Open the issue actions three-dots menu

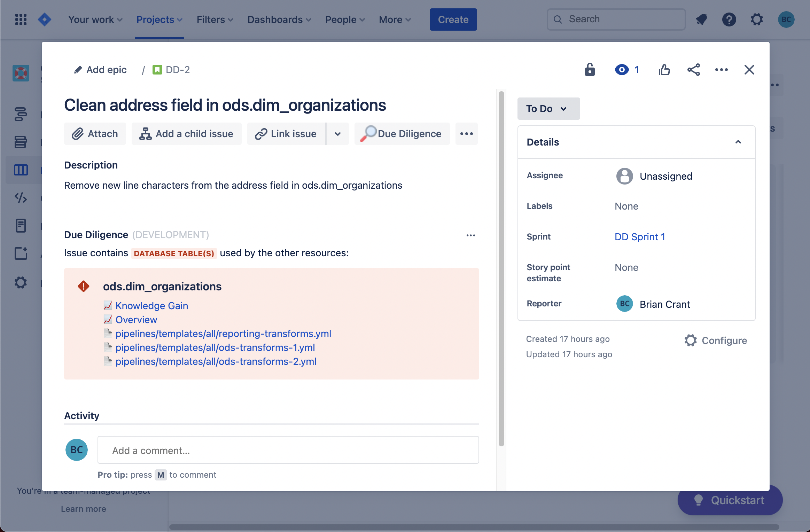(x=721, y=70)
